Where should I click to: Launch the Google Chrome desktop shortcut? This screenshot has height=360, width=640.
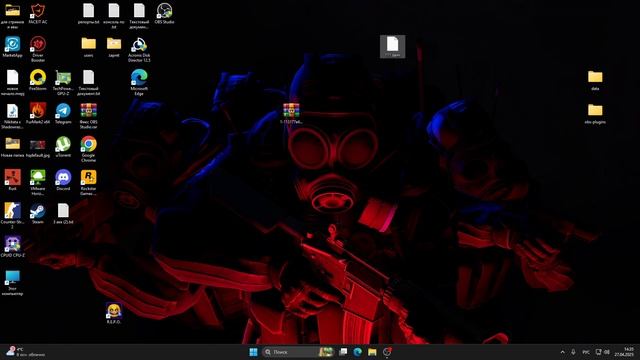[88, 149]
